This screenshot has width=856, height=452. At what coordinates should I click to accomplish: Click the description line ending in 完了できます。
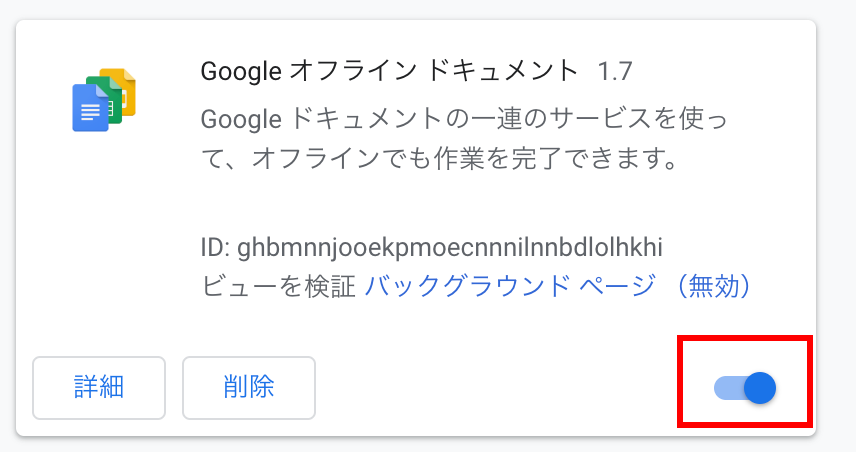(440, 159)
